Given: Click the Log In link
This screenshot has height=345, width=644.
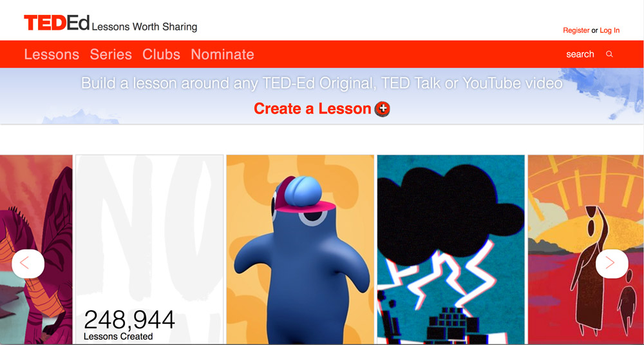Looking at the screenshot, I should click(x=609, y=30).
